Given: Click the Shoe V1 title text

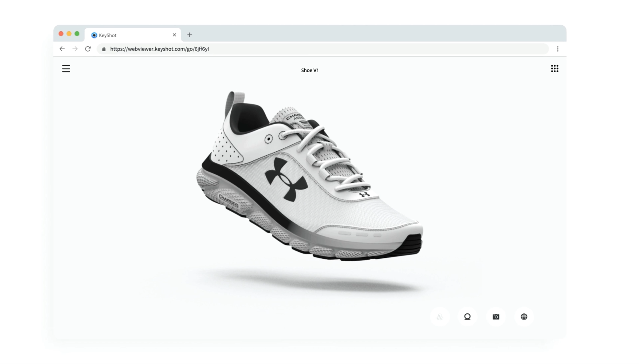Looking at the screenshot, I should [310, 70].
